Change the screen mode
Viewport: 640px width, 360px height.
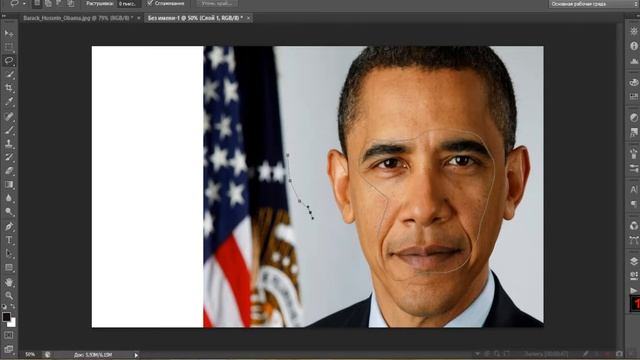click(9, 349)
